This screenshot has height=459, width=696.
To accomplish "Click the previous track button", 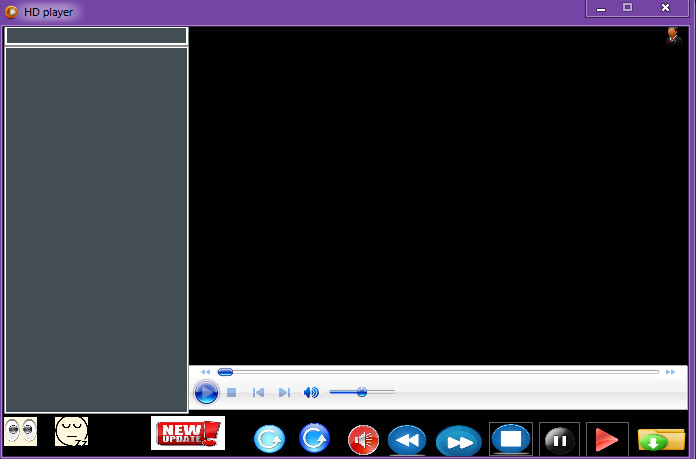I will pyautogui.click(x=258, y=393).
